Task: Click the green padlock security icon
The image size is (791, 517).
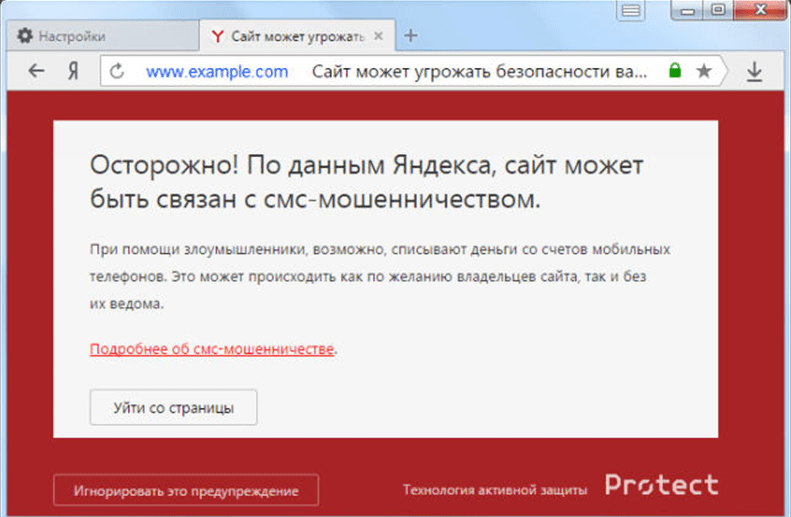Action: point(675,70)
